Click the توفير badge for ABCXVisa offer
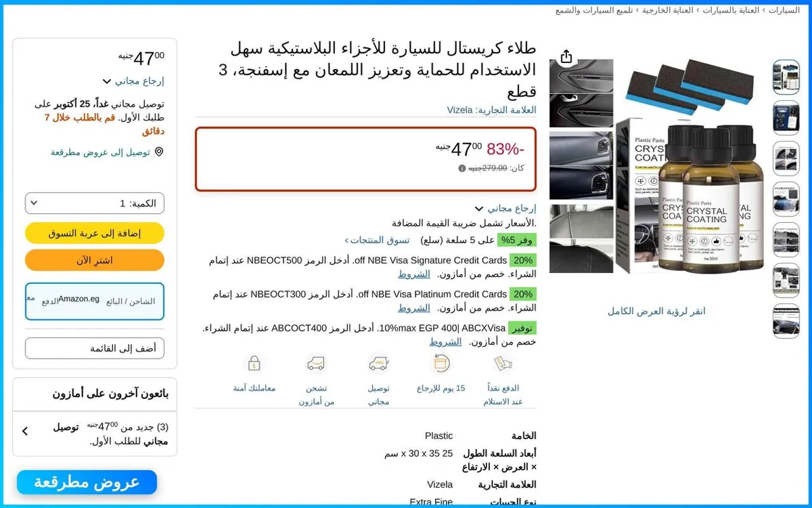Viewport: 812px width, 508px height. tap(522, 328)
